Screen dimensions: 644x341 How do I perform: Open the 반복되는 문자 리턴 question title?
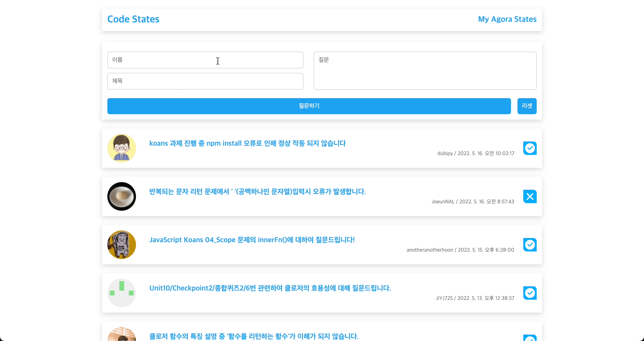tap(257, 191)
